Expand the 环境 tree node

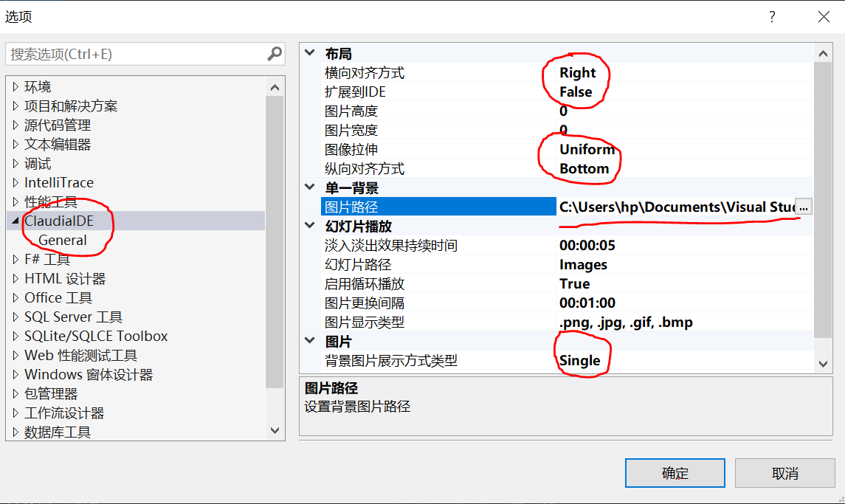tap(15, 86)
